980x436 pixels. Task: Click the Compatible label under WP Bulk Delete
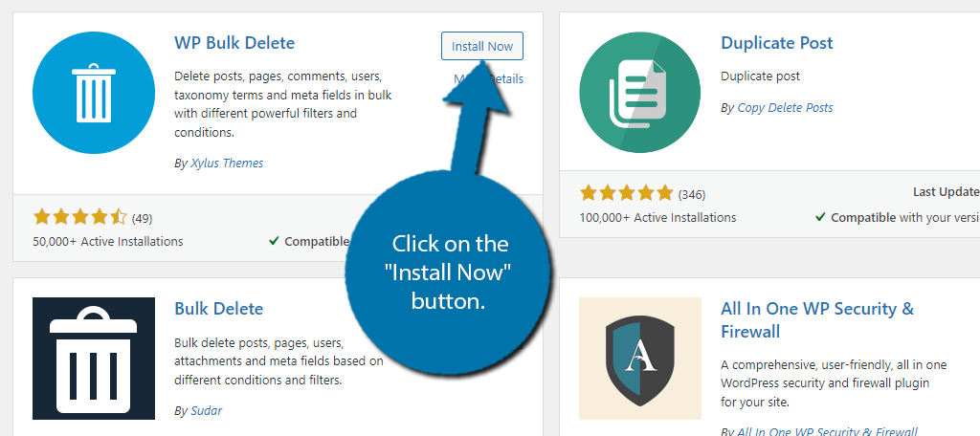tap(317, 241)
